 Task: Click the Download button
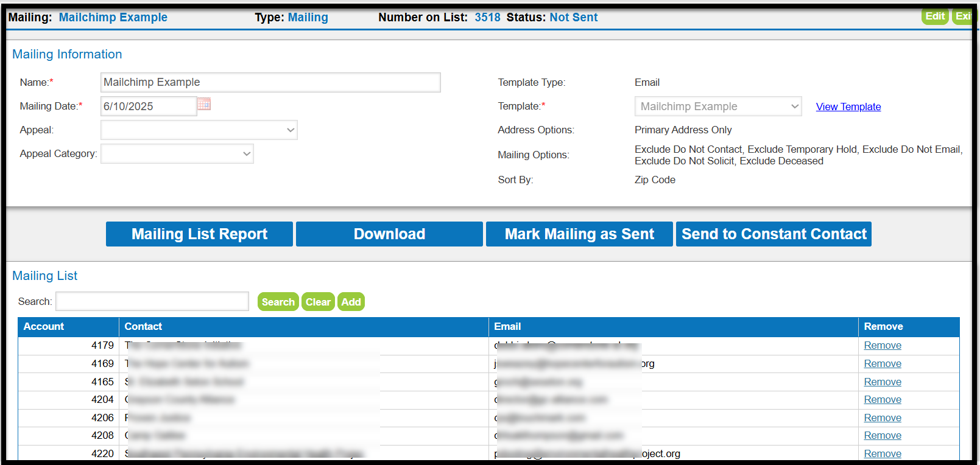click(x=389, y=234)
